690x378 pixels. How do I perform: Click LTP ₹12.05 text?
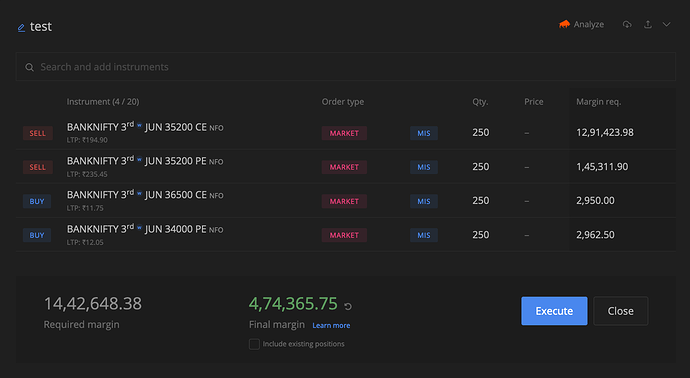(85, 242)
